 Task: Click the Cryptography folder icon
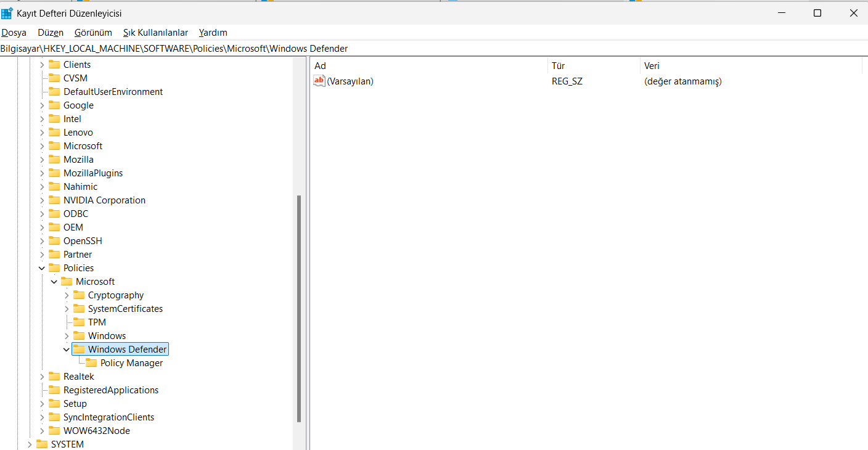tap(79, 295)
